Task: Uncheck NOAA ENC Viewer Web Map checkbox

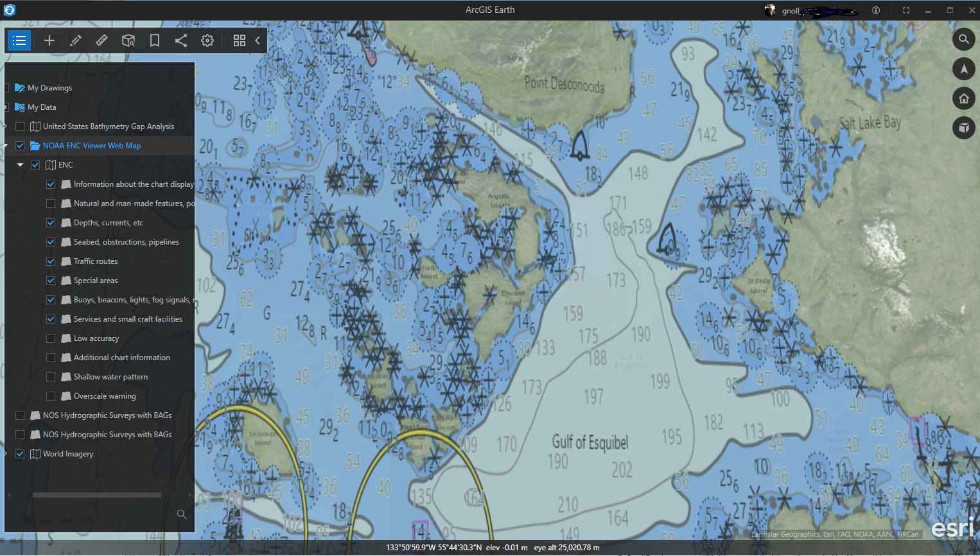Action: tap(20, 146)
